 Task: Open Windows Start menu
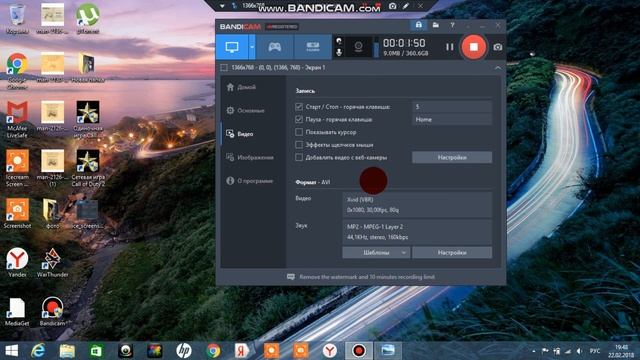[x=11, y=351]
